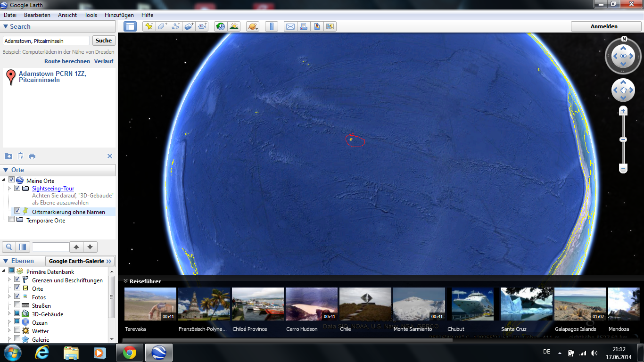Image resolution: width=644 pixels, height=362 pixels.
Task: Toggle the Fotos layer checkbox
Action: coord(17,296)
